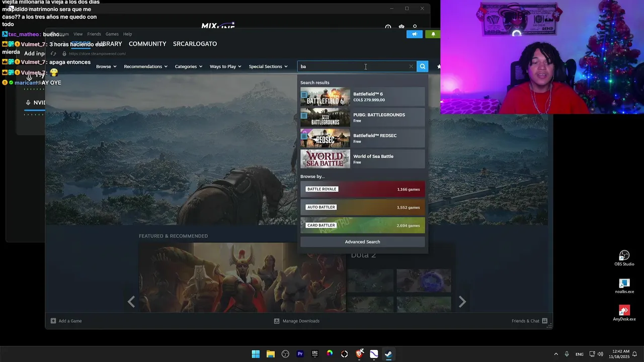The width and height of the screenshot is (644, 362).
Task: Open OBS from the taskbar
Action: point(285,354)
